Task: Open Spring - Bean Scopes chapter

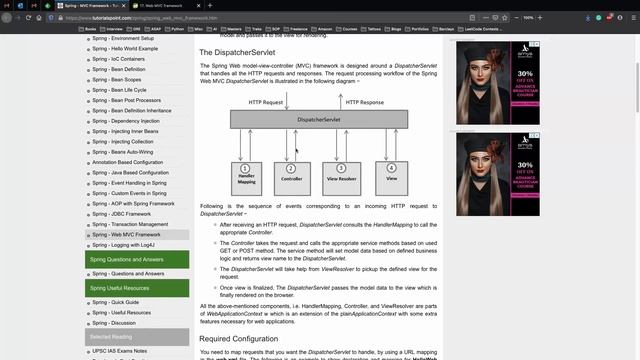Action: coord(117,80)
